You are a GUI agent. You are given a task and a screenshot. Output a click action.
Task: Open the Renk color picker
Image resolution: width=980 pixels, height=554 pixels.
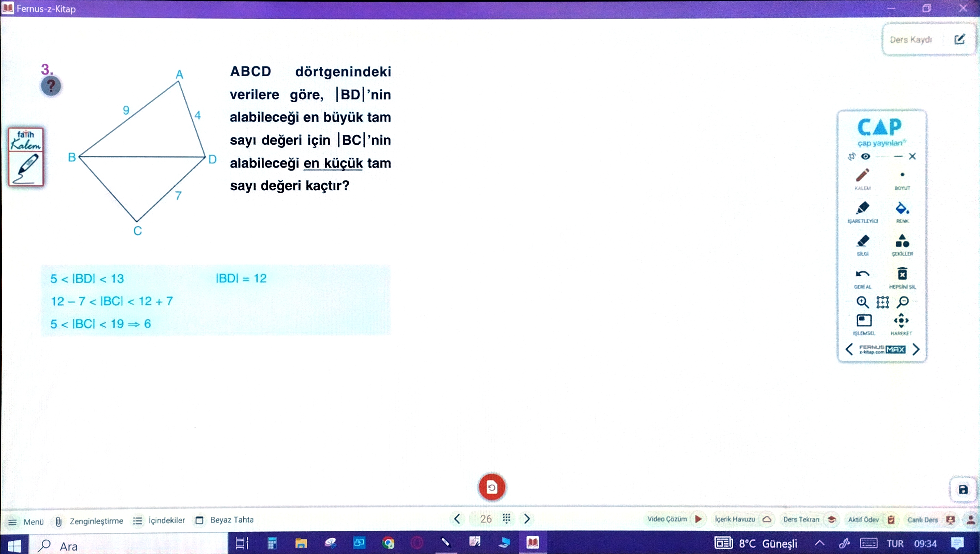(x=902, y=209)
